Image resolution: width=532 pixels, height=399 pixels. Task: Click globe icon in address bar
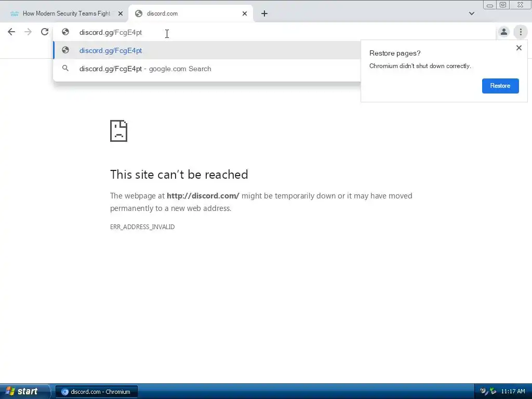click(65, 32)
